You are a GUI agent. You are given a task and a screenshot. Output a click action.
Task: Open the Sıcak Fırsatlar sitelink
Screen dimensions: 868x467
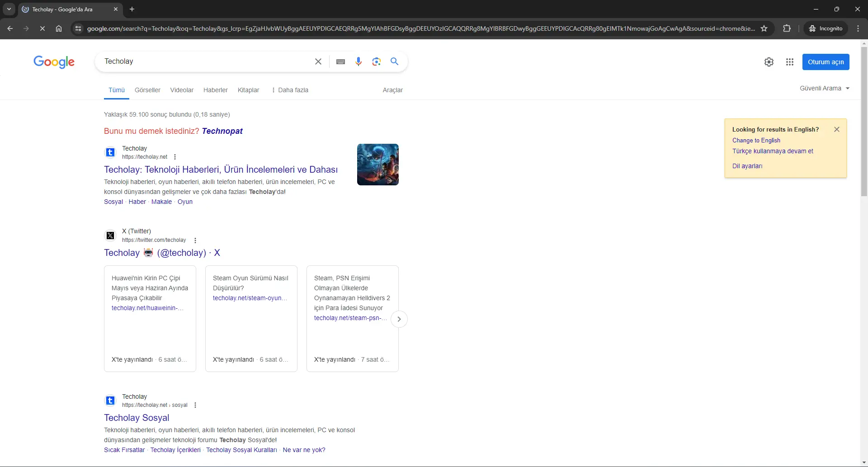(x=124, y=450)
